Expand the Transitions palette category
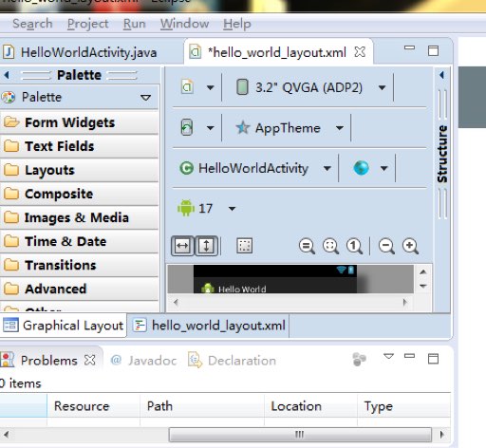 pos(79,265)
